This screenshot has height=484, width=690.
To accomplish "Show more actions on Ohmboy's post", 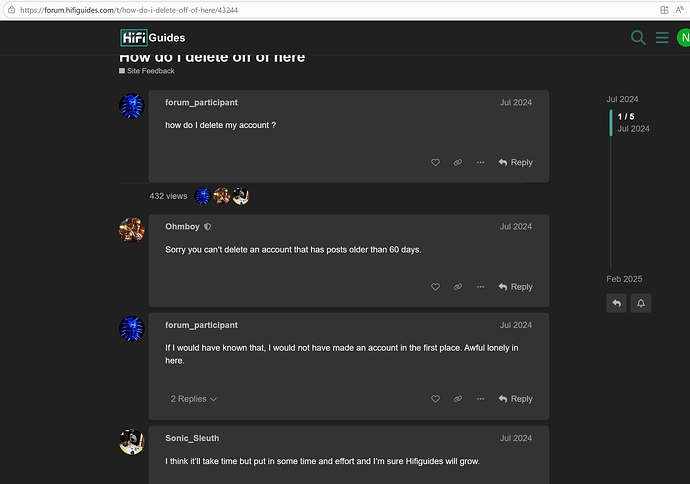I will tap(480, 287).
